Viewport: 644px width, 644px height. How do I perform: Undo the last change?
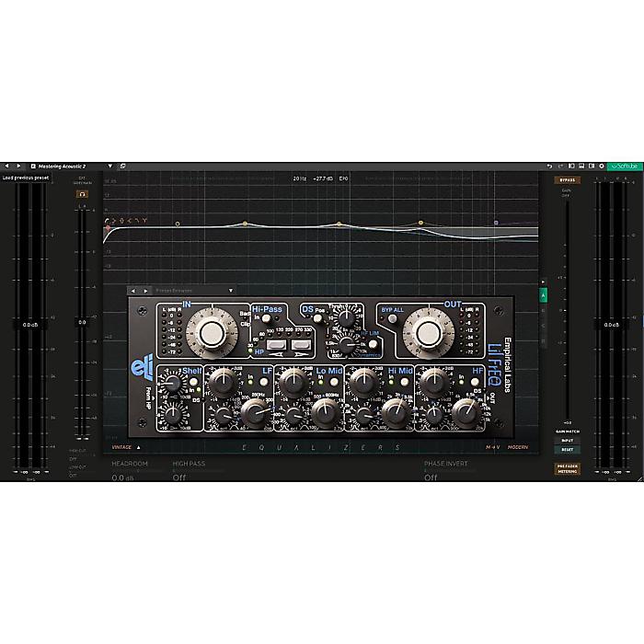[549, 167]
